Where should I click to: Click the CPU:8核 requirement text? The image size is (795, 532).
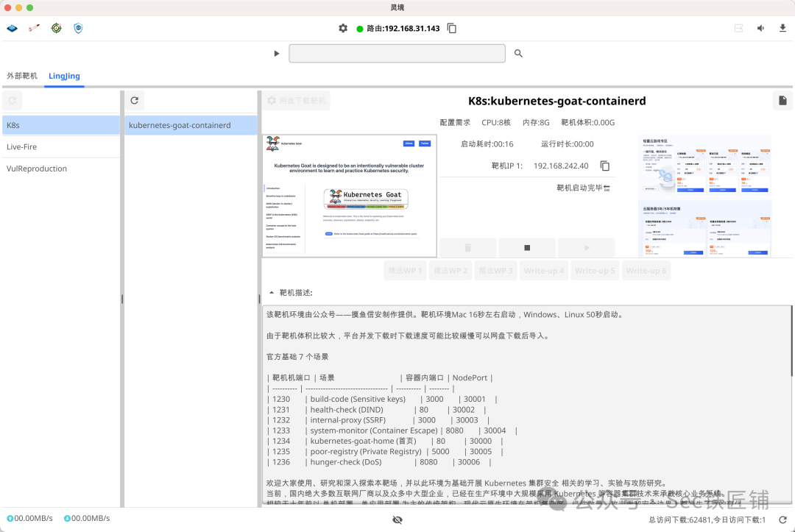point(496,123)
